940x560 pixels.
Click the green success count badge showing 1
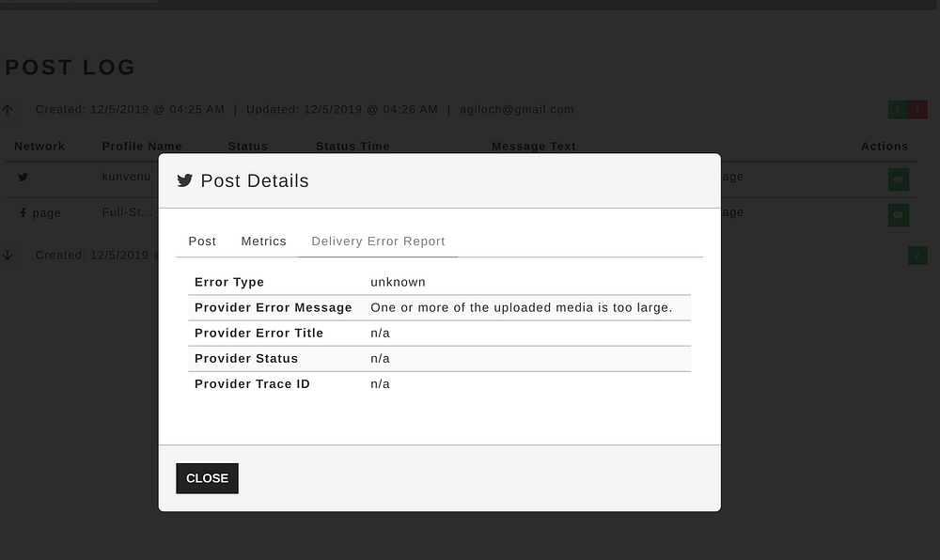[x=898, y=110]
